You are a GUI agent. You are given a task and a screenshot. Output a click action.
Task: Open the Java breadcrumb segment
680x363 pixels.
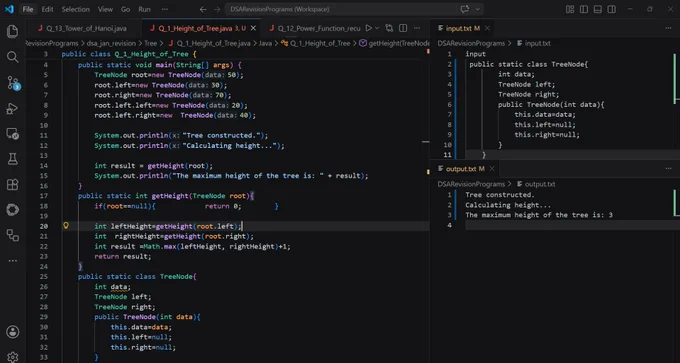[x=265, y=43]
